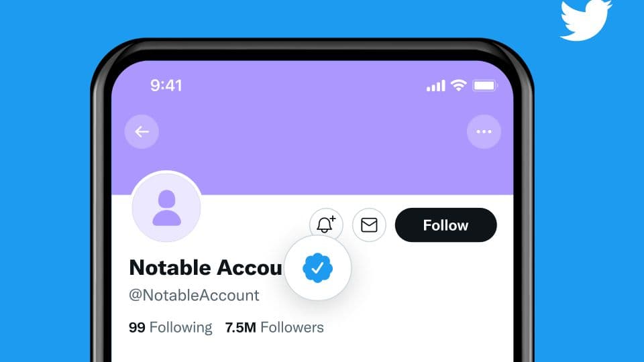Open the three-dots more options menu

pos(484,132)
